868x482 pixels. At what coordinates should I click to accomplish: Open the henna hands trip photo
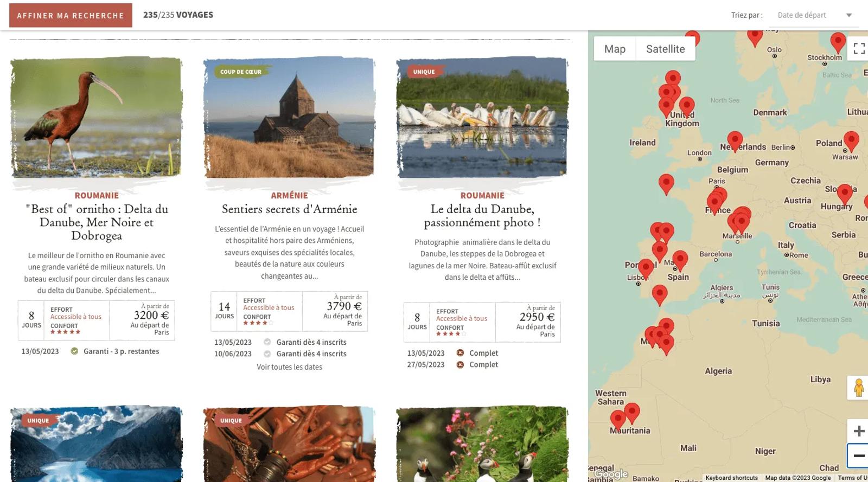click(x=289, y=444)
